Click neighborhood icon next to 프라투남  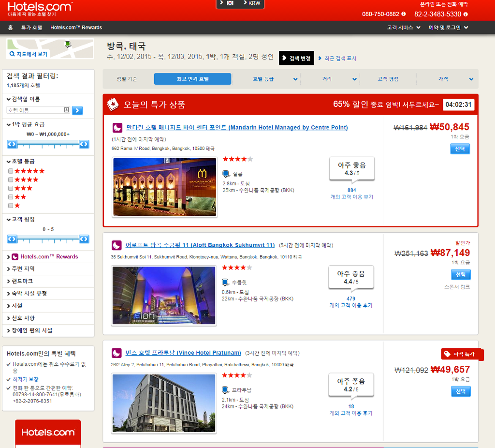point(225,390)
